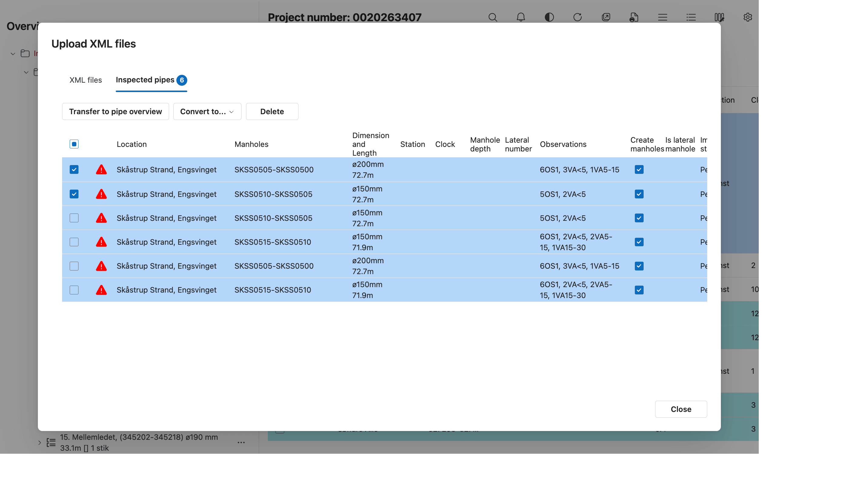
Task: Check the fifth row SKSS0505-SKSS0500 checkbox
Action: [74, 266]
